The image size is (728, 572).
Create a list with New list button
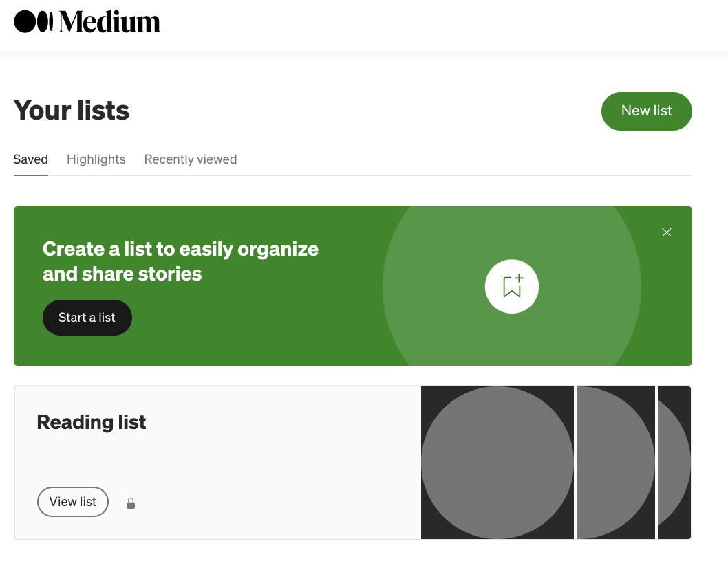(x=646, y=111)
